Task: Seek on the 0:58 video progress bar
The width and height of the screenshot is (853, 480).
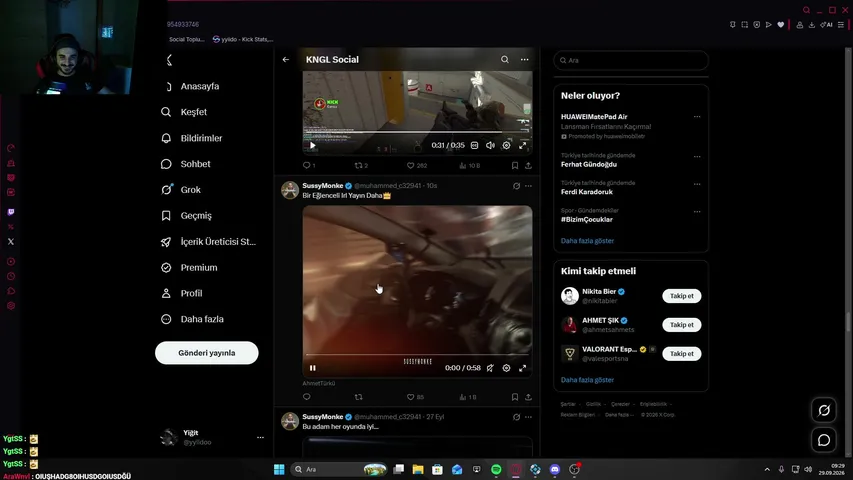Action: pos(417,355)
